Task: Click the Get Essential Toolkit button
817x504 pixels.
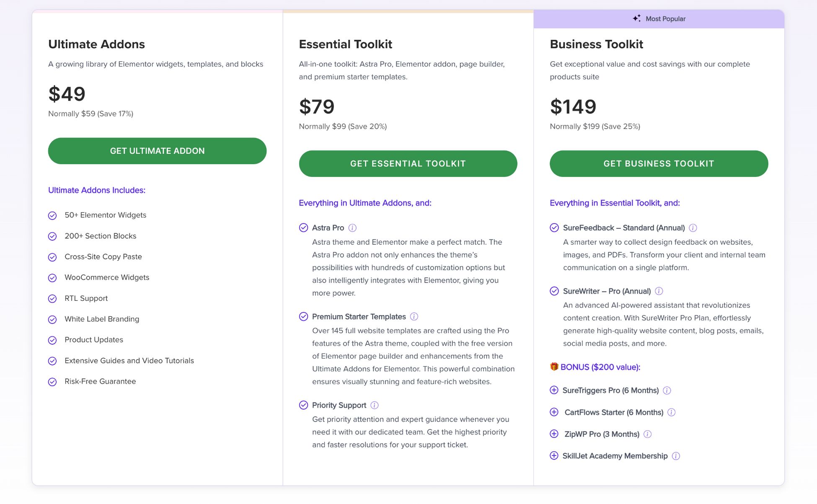Action: [408, 164]
